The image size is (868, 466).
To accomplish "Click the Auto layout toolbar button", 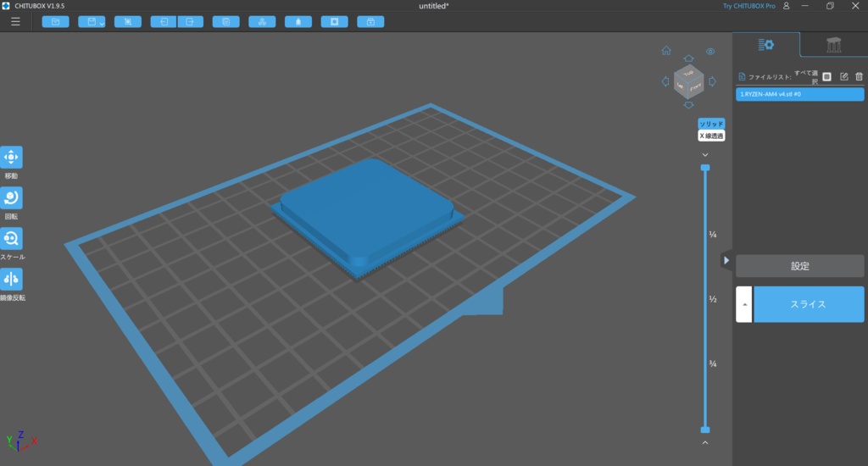I will [x=263, y=21].
